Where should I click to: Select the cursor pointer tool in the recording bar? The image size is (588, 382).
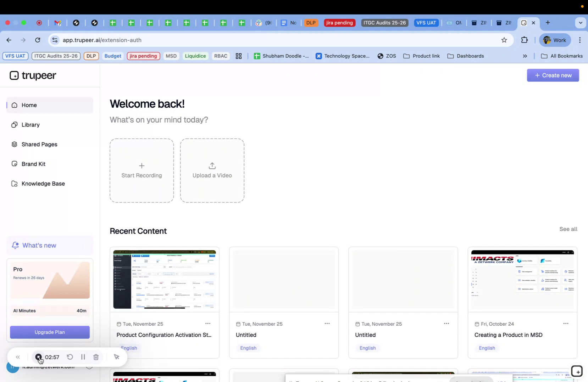[117, 357]
